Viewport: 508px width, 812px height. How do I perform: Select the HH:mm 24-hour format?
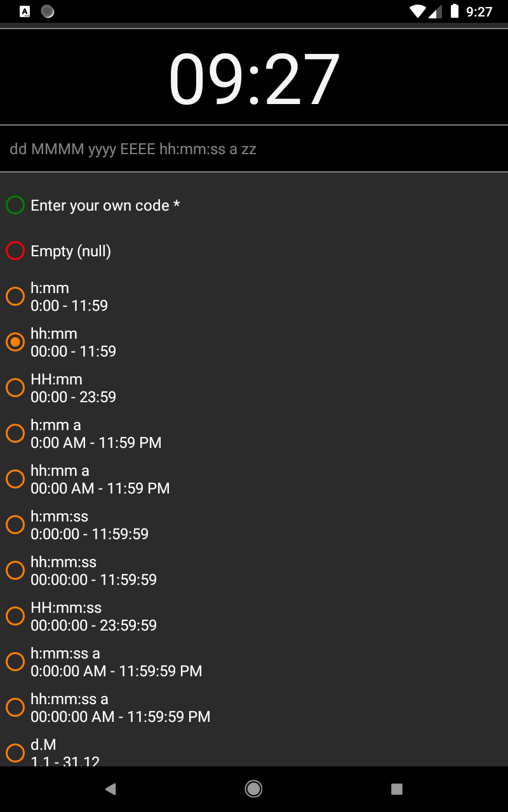(15, 388)
